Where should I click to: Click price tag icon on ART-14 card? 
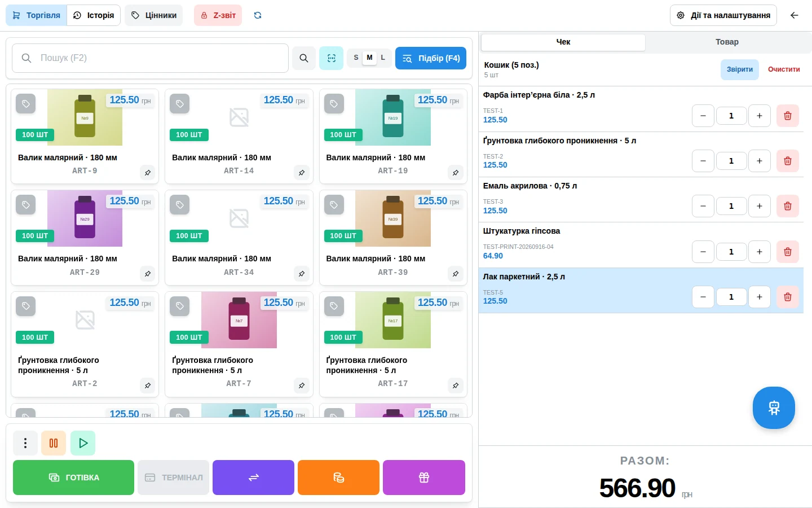pyautogui.click(x=180, y=104)
